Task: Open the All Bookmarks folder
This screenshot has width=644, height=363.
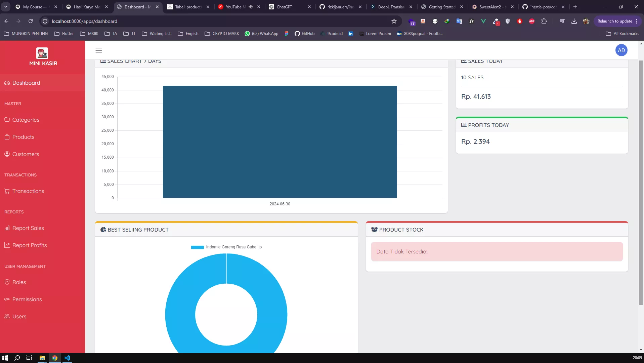Action: coord(622,34)
